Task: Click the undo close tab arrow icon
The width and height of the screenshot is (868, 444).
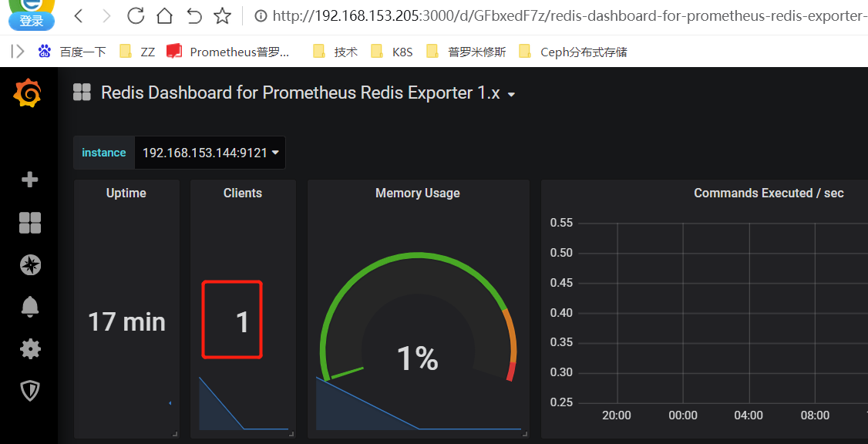Action: coord(193,16)
